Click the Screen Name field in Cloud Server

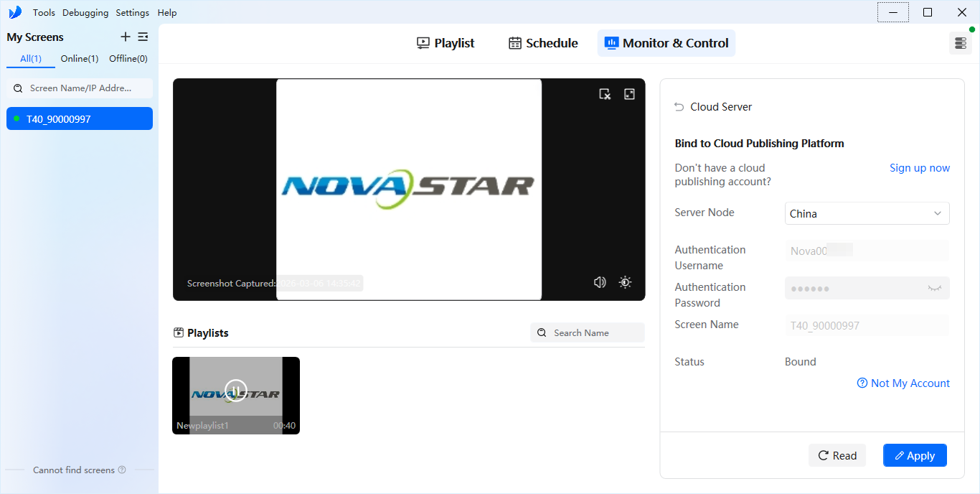coord(867,325)
